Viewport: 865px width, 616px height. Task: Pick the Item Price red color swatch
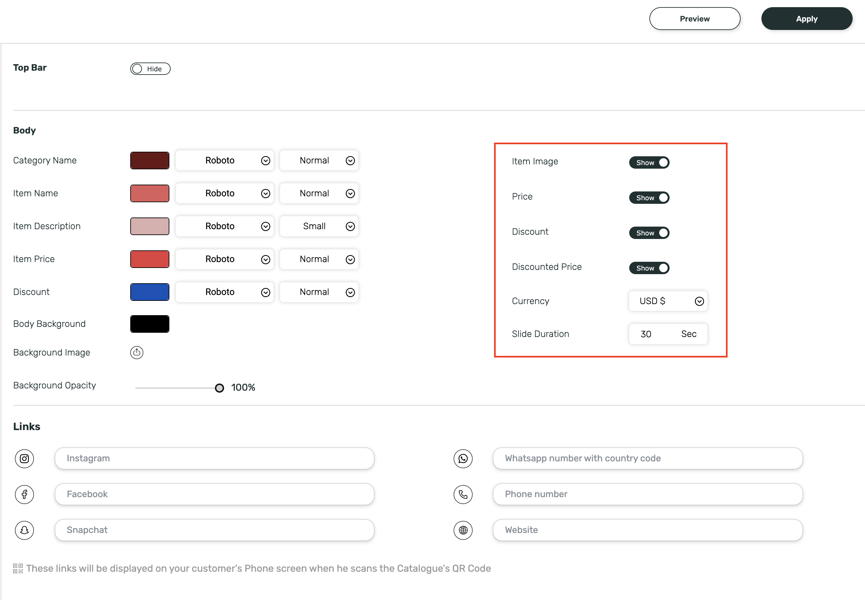pyautogui.click(x=150, y=259)
